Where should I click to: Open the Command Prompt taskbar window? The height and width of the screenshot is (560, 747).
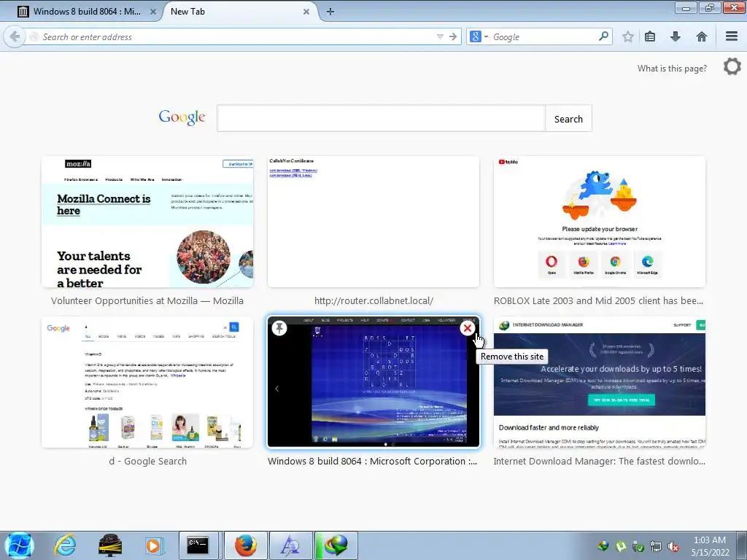pyautogui.click(x=198, y=545)
